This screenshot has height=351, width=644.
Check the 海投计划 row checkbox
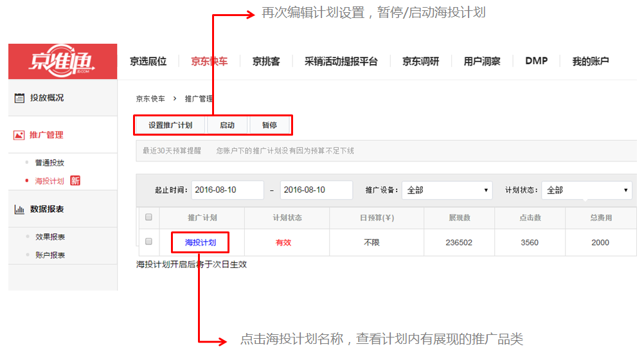(x=148, y=241)
